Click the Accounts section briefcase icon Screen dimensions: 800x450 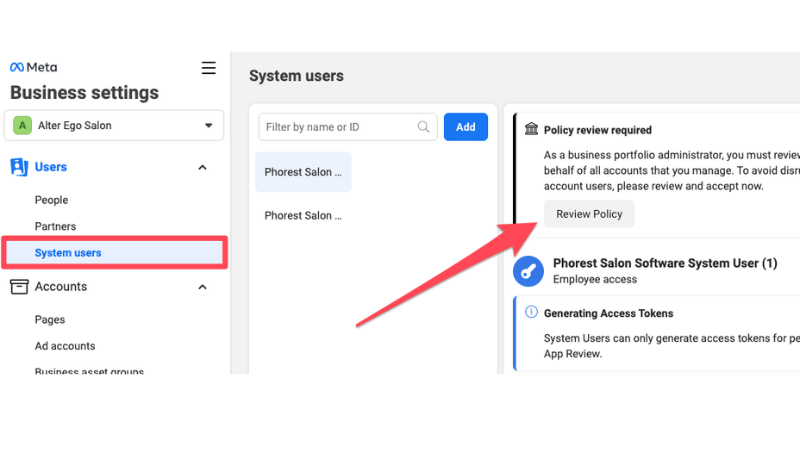click(19, 287)
